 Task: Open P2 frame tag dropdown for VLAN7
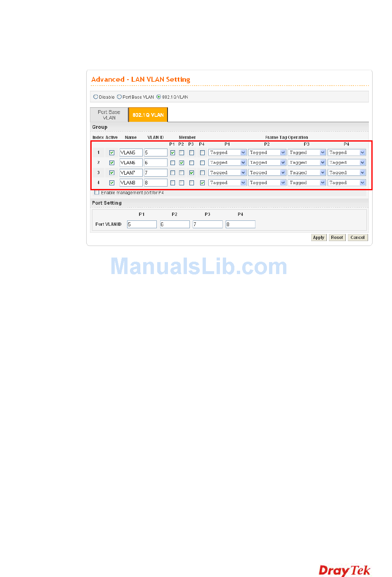[267, 173]
